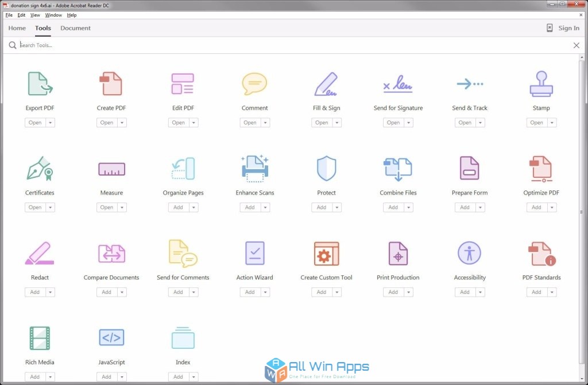Select the Prepare Form icon
The height and width of the screenshot is (385, 588).
point(470,168)
